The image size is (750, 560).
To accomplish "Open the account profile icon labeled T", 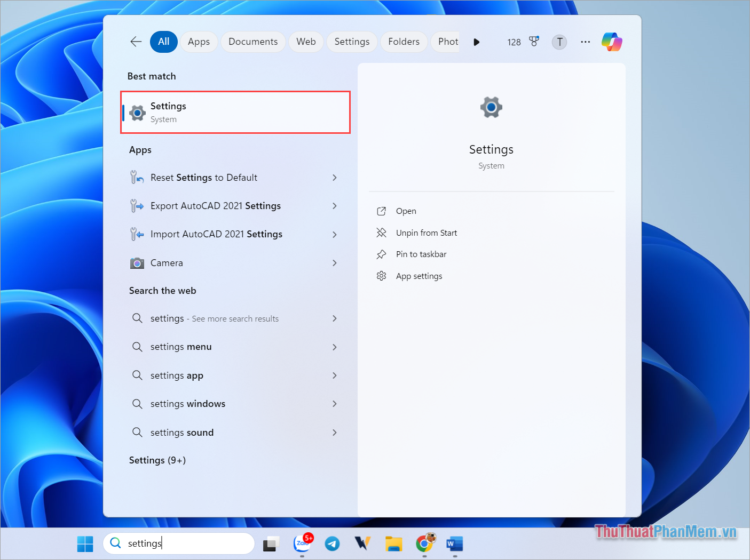I will point(559,42).
